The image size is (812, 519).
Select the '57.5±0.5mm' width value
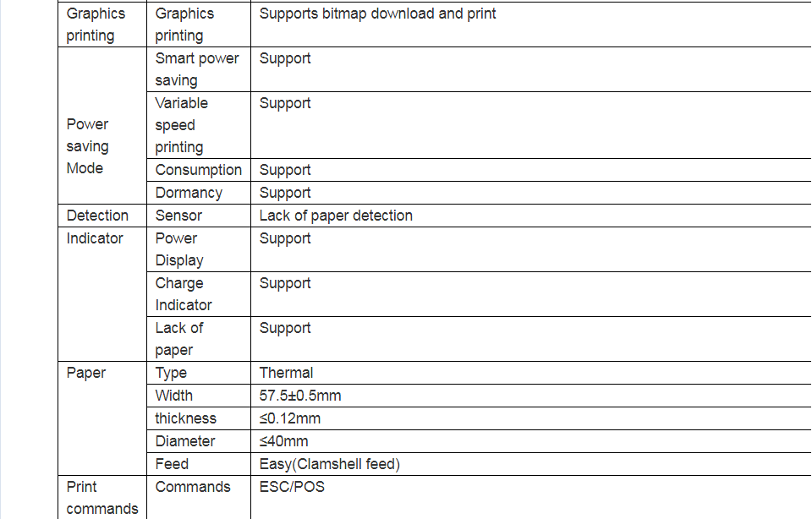(300, 396)
